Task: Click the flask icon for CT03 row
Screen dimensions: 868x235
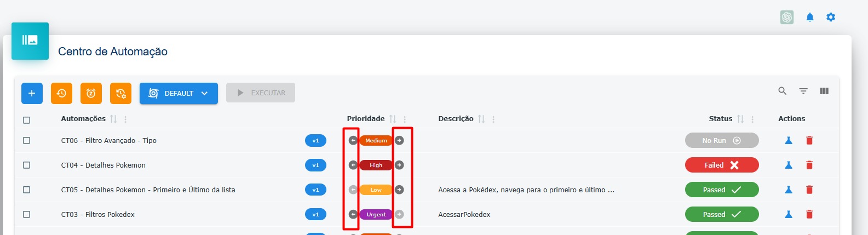Action: click(x=789, y=214)
